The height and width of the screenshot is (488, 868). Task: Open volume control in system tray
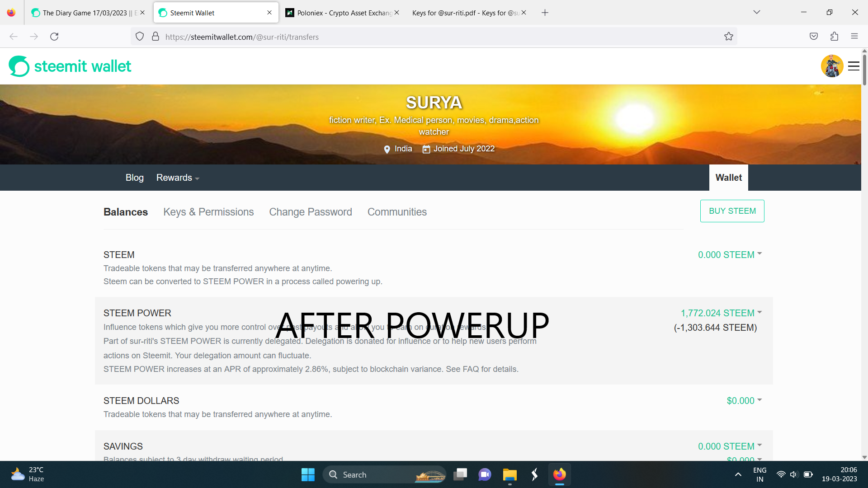point(794,474)
